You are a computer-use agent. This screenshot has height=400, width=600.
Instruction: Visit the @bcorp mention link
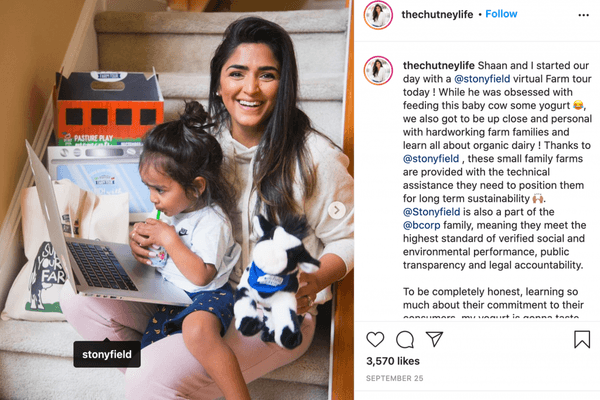[422, 225]
